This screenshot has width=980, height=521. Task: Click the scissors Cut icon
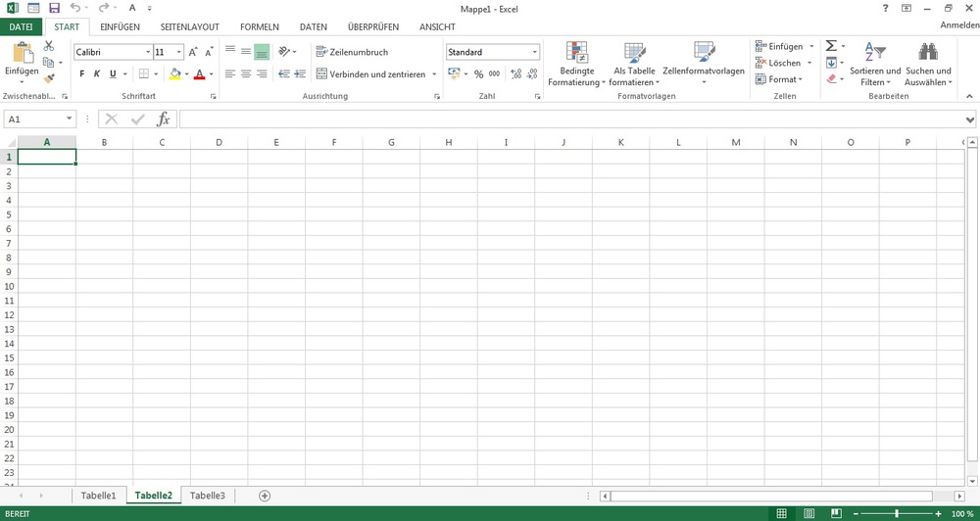click(x=49, y=46)
